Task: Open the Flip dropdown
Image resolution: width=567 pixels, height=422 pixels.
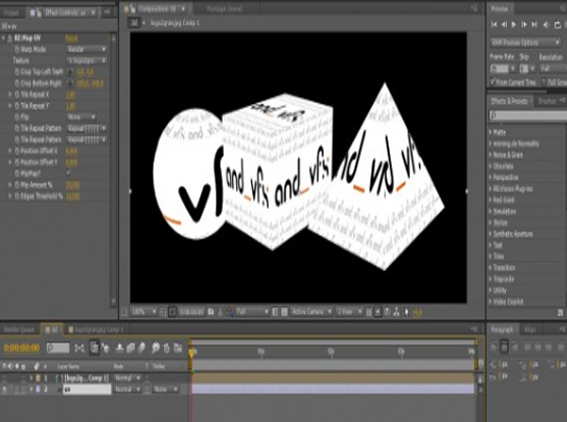Action: (x=82, y=117)
